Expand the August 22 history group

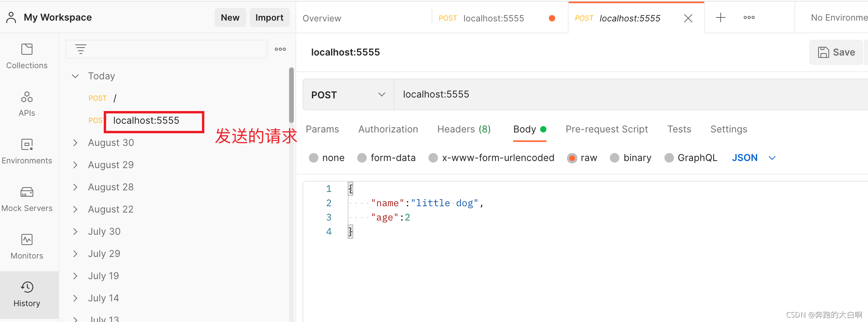pos(75,209)
